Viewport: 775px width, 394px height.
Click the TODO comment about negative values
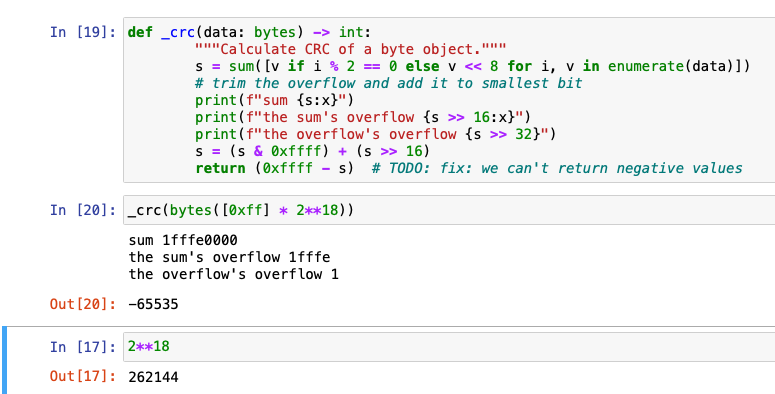[557, 168]
